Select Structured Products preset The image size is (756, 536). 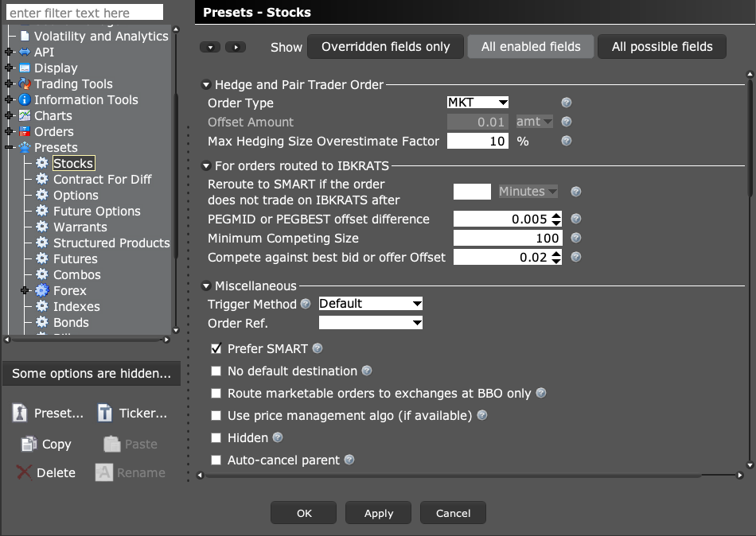coord(111,243)
